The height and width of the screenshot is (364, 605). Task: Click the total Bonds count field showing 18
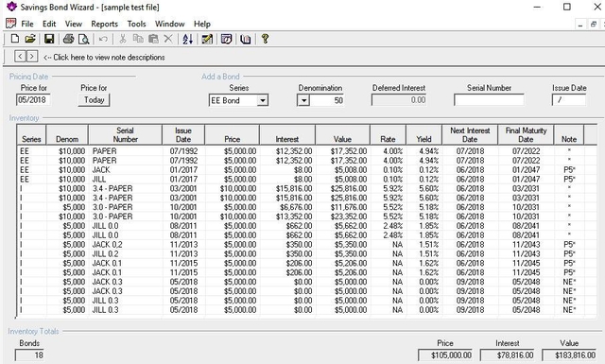click(29, 355)
